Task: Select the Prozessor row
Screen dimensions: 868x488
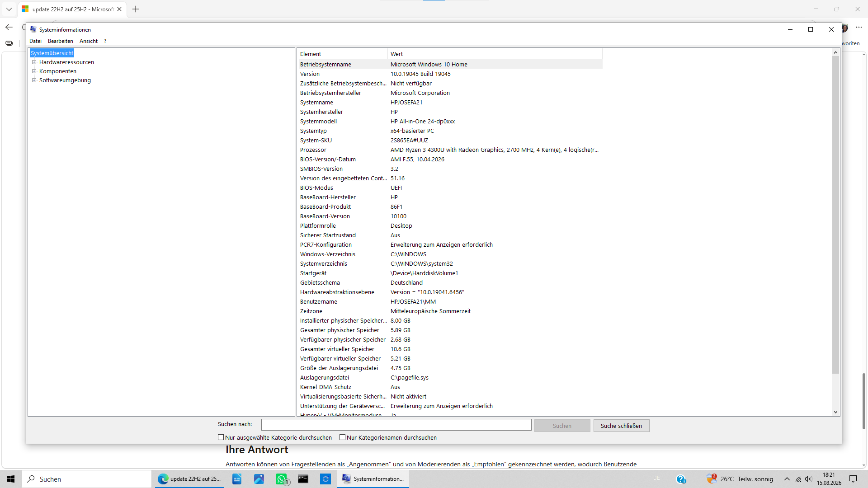Action: point(450,150)
